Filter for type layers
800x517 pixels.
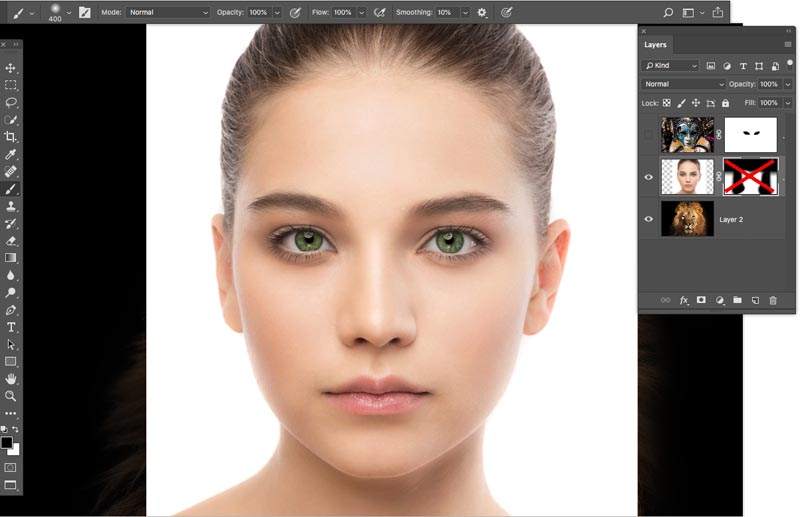[743, 66]
